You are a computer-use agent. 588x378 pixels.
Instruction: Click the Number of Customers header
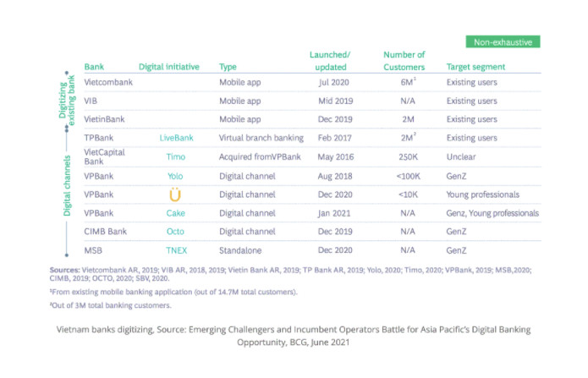coord(404,61)
